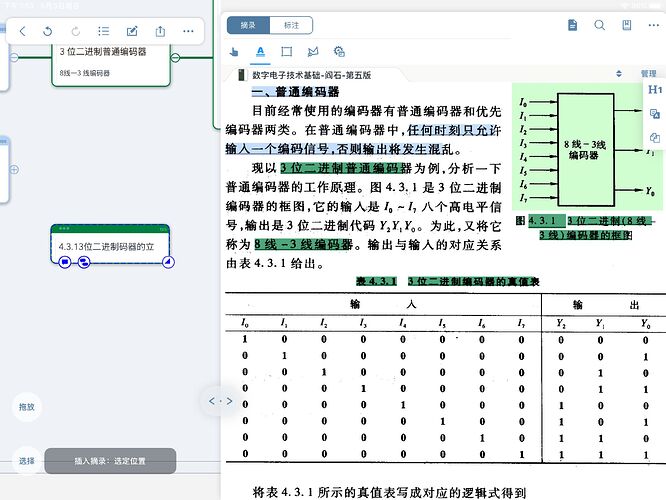Click 管理 manage button

click(649, 73)
